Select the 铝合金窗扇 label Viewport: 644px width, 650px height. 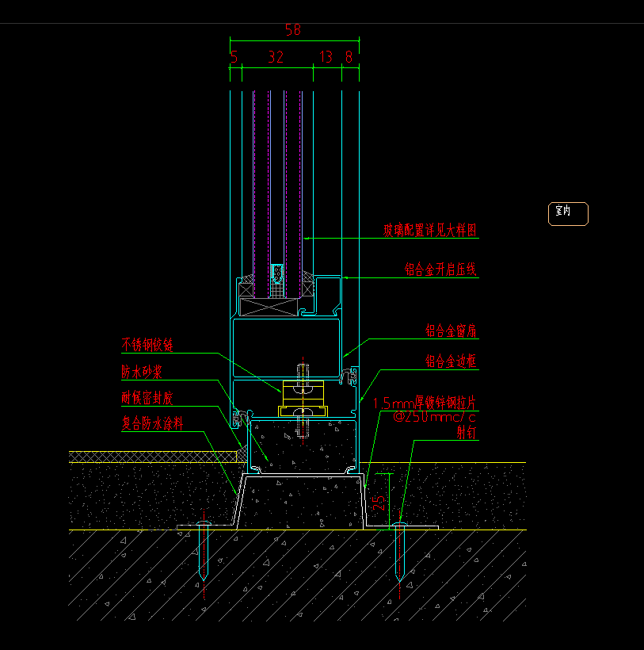click(451, 331)
